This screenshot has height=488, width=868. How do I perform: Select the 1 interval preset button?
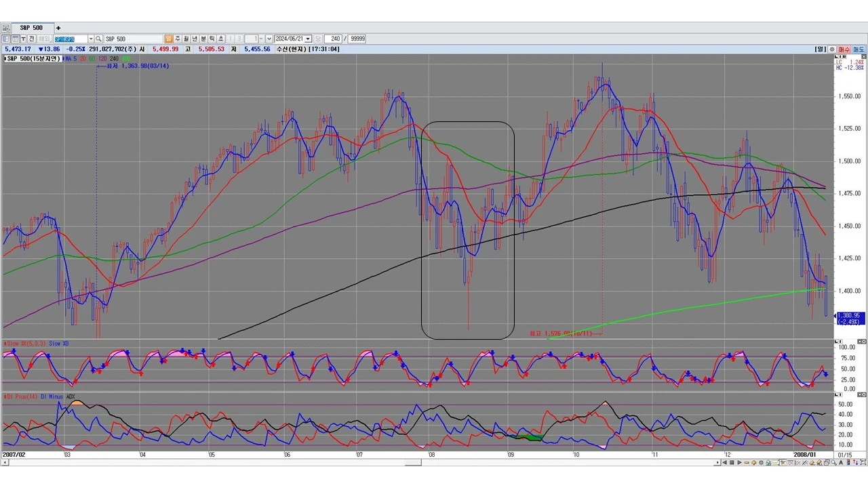[x=231, y=39]
